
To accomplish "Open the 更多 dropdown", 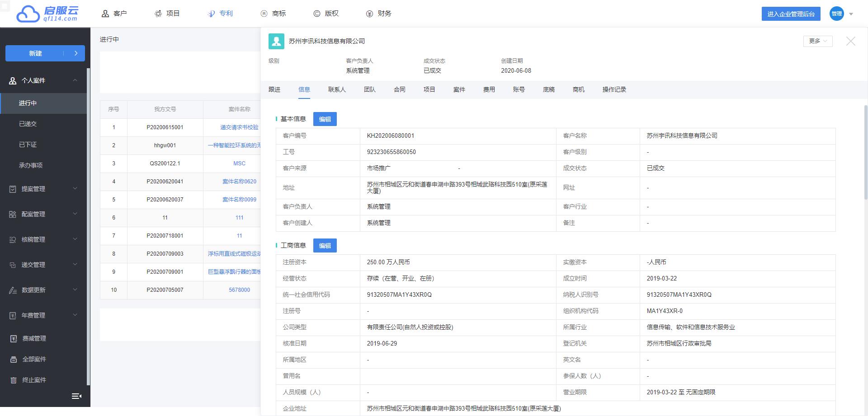I will [818, 41].
